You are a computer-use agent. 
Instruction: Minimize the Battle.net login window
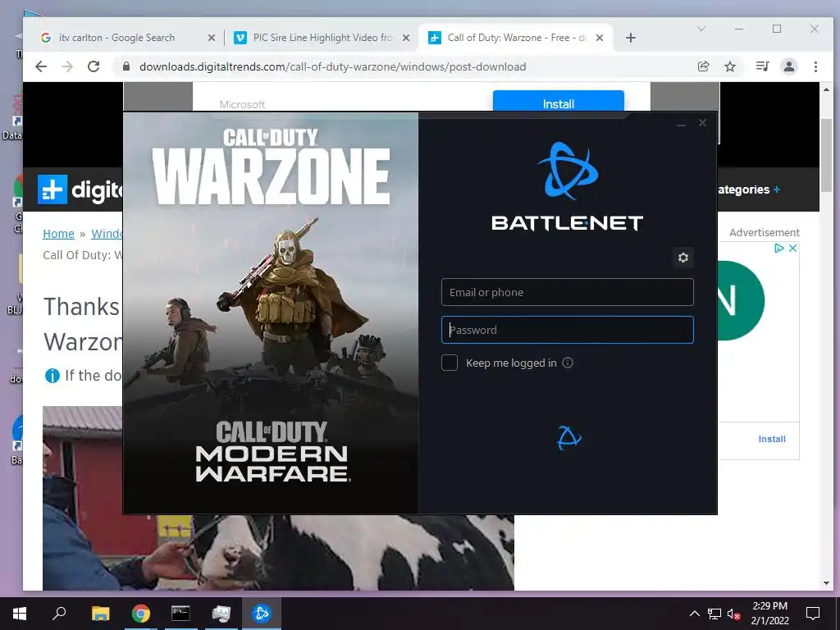point(681,123)
